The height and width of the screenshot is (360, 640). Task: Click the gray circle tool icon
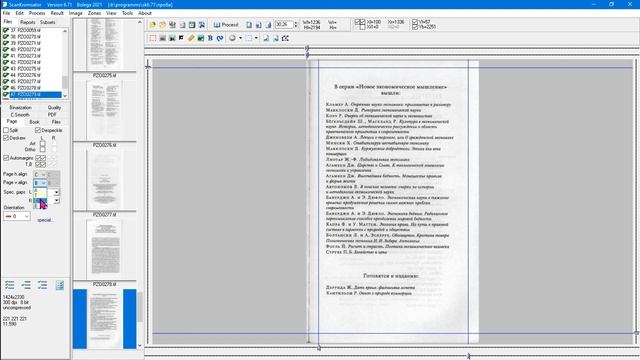pos(232,38)
